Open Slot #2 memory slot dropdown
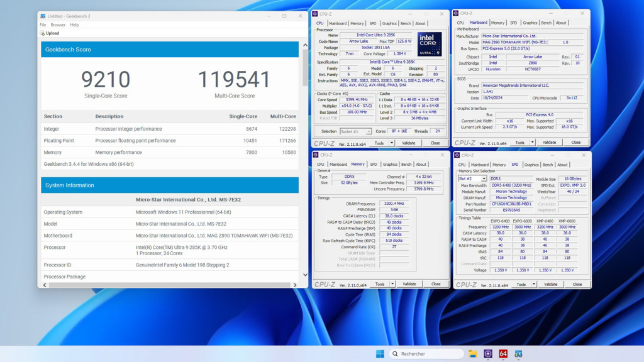The width and height of the screenshot is (644, 362). (x=472, y=178)
